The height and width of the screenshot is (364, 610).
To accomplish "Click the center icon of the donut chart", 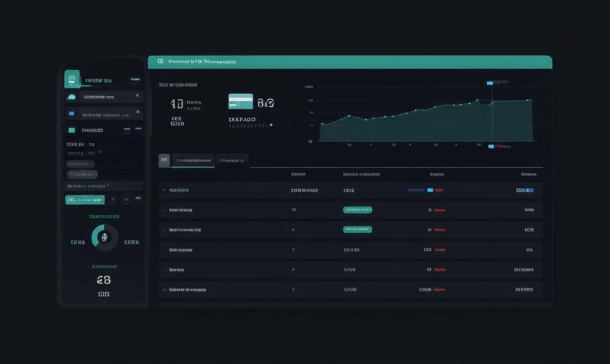I will coord(104,237).
